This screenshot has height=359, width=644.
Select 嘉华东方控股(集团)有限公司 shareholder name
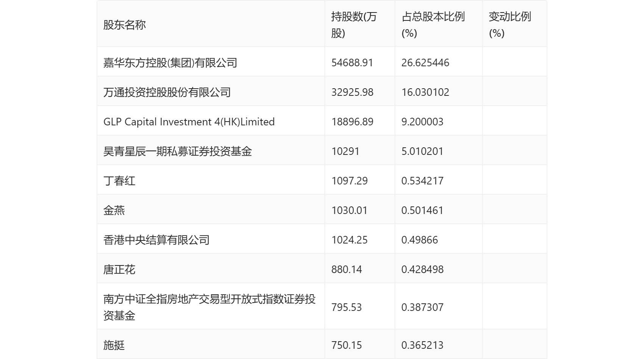point(170,63)
